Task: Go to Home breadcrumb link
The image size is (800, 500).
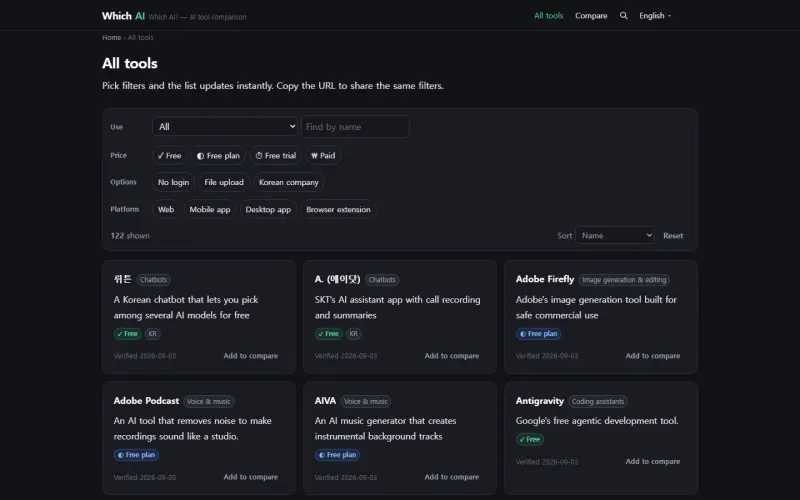Action: (x=111, y=38)
